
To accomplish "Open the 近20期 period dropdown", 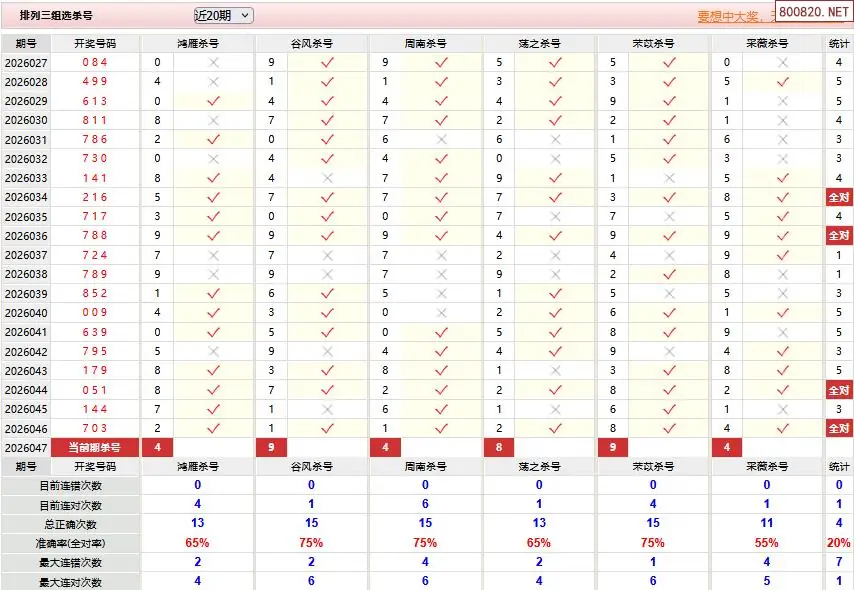I will tap(223, 15).
